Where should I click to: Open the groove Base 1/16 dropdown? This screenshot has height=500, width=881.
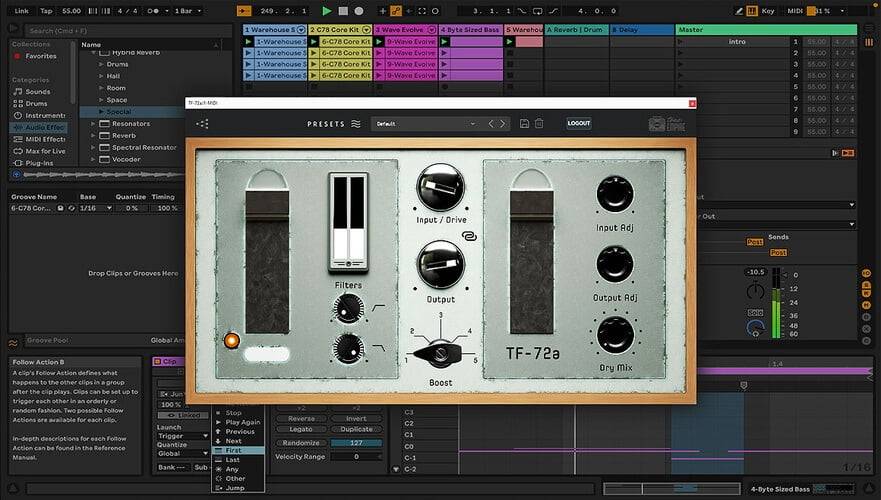tap(96, 208)
